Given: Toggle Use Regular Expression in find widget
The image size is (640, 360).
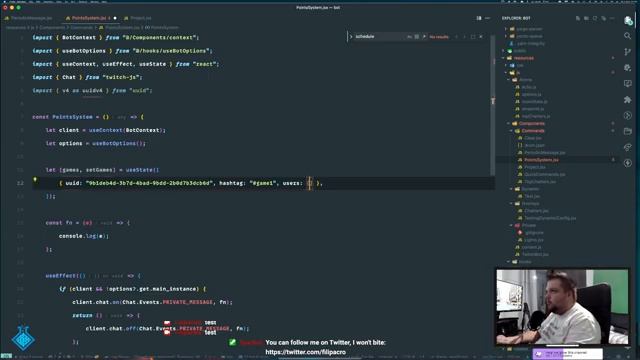Looking at the screenshot, I should pos(424,37).
